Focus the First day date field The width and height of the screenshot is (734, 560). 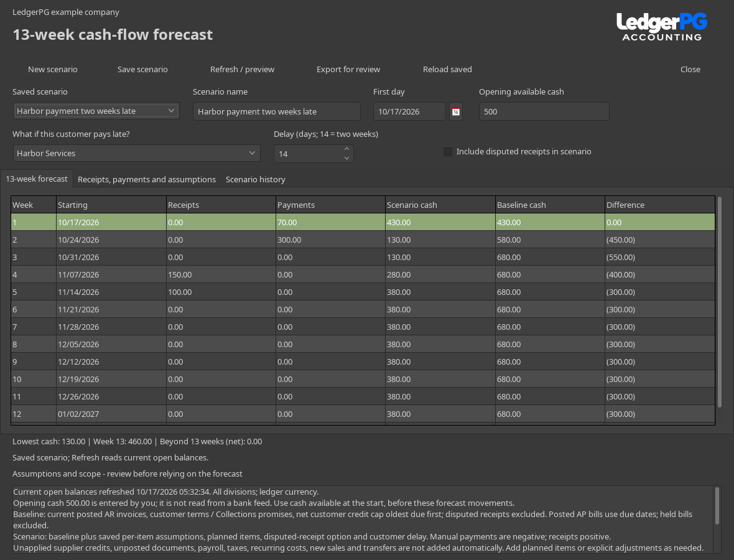(x=409, y=111)
